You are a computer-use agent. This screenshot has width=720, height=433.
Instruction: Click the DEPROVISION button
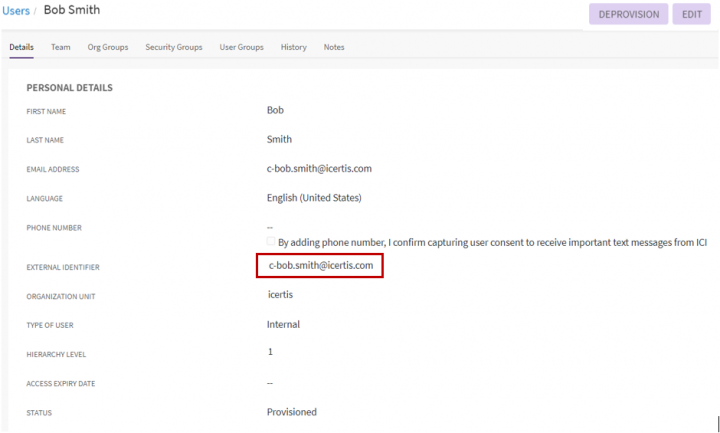pyautogui.click(x=628, y=14)
